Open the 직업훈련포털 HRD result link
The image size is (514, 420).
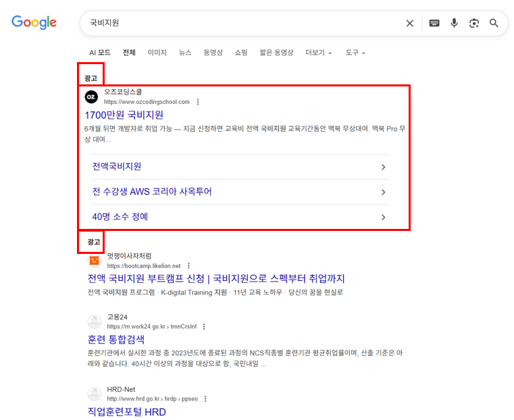126,412
